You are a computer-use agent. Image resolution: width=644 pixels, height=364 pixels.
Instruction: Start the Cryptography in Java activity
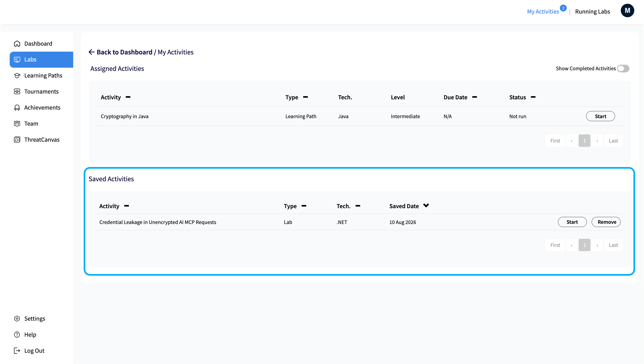coord(600,116)
